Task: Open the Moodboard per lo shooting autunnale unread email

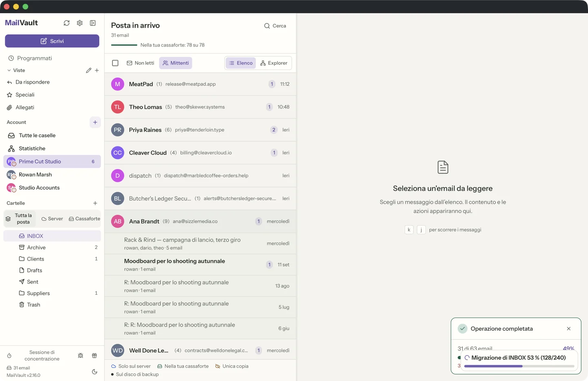Action: point(200,264)
